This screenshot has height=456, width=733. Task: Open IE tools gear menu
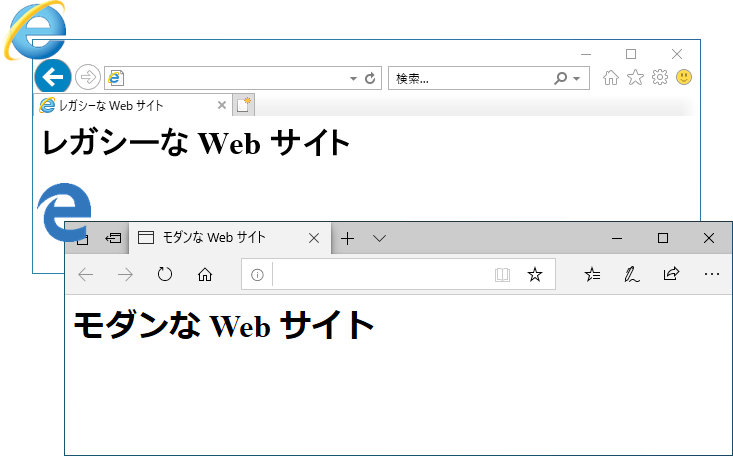(660, 77)
